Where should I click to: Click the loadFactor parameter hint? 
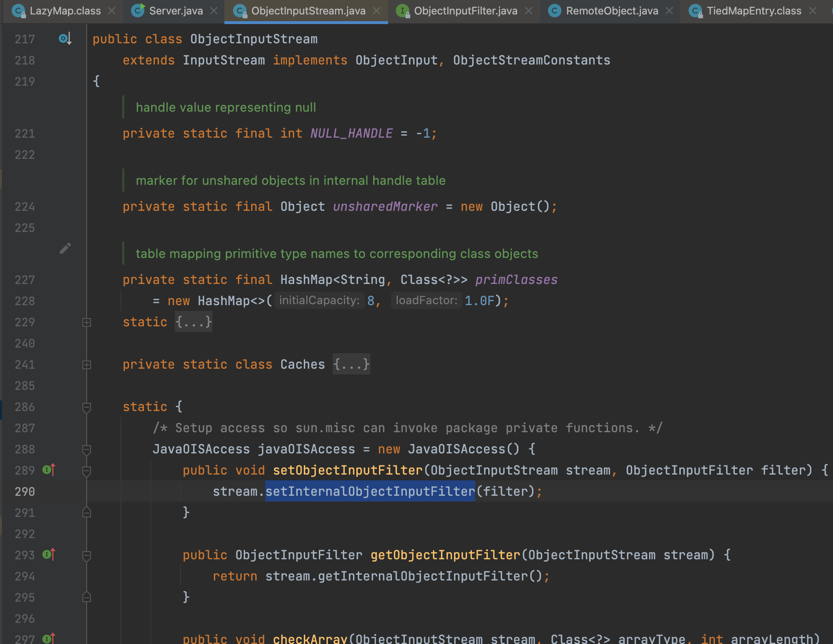click(x=426, y=300)
